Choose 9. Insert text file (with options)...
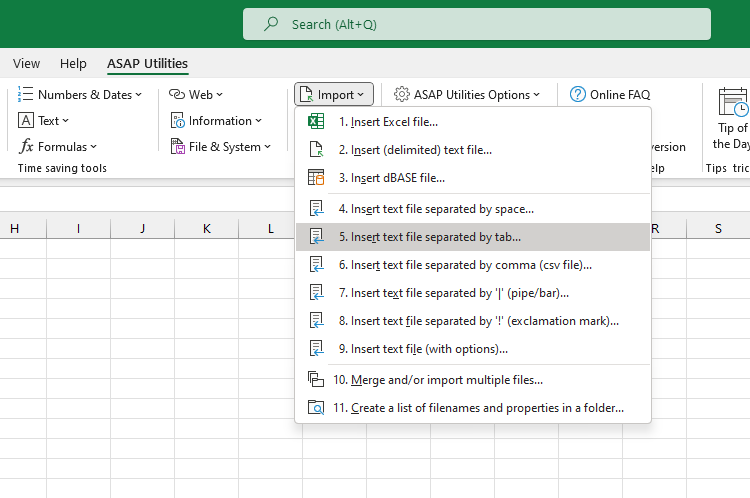This screenshot has height=498, width=750. coord(473,348)
